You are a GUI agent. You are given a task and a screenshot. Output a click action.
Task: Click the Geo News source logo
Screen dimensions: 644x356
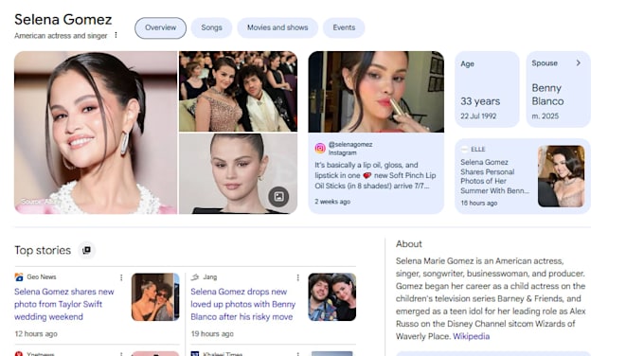[19, 277]
